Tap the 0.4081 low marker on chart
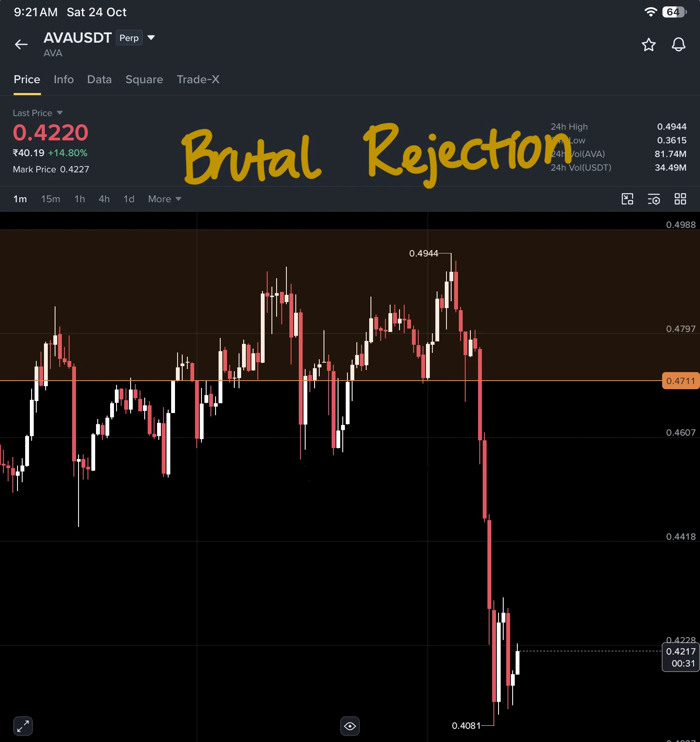This screenshot has width=700, height=742. click(466, 725)
